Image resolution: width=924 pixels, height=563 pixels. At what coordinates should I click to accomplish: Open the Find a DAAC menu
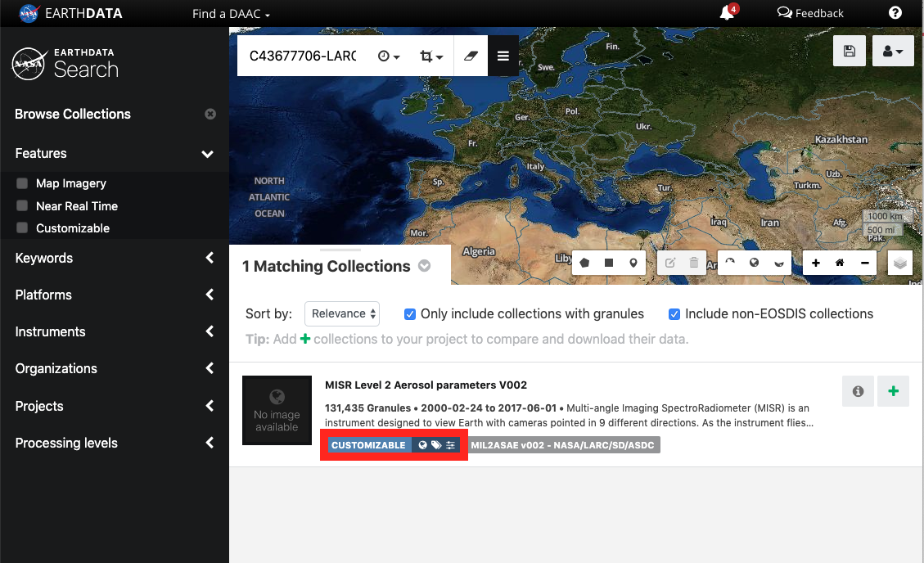[x=231, y=14]
